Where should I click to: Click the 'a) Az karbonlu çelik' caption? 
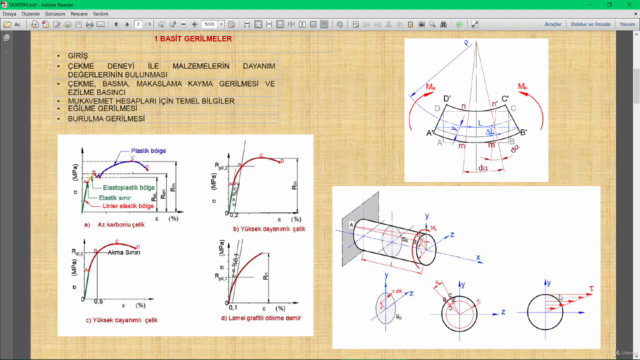point(114,224)
